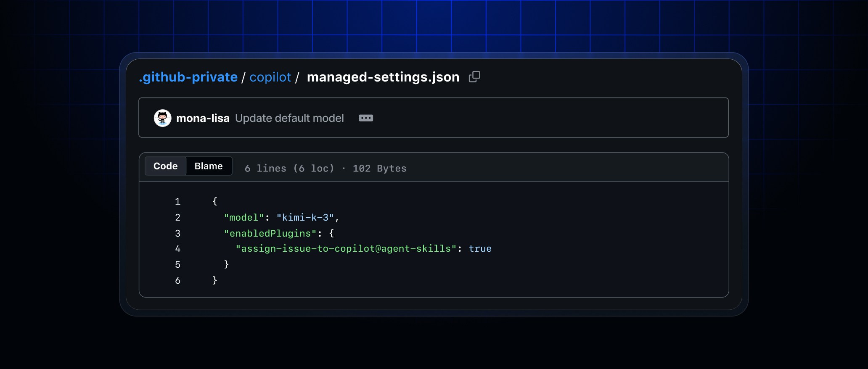Switch to the Blame tab
The height and width of the screenshot is (369, 868).
click(209, 166)
